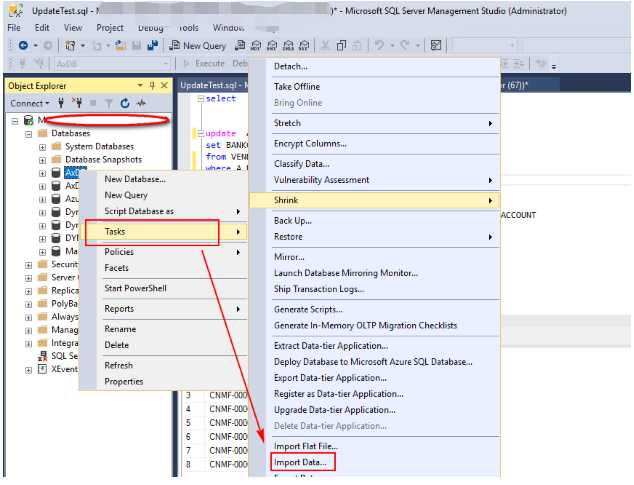Screen dimensions: 634x485
Task: Open the Edit menu
Action: [42, 28]
